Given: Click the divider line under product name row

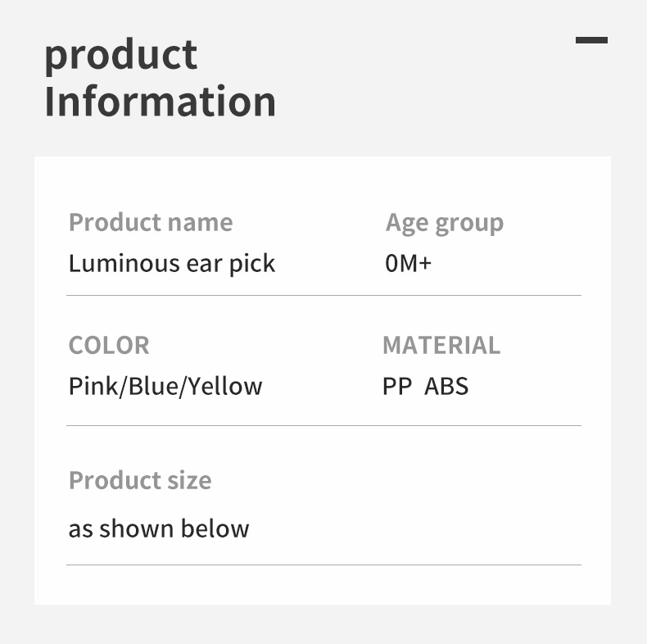Looking at the screenshot, I should (323, 295).
